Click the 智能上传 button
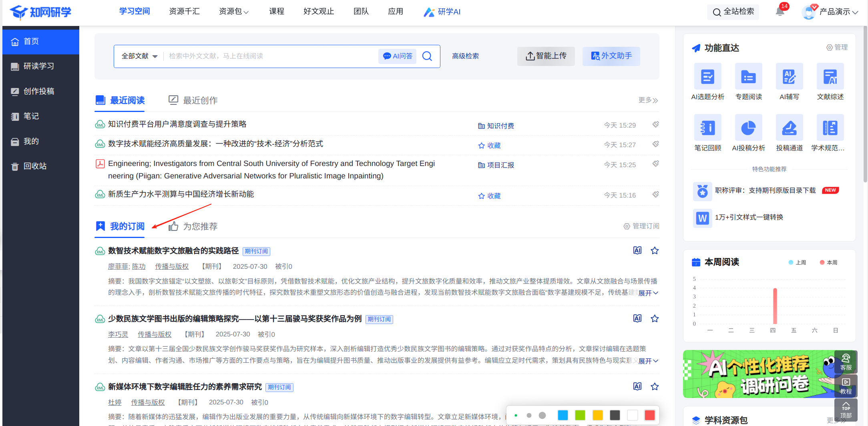Viewport: 868px width, 426px height. coord(546,56)
